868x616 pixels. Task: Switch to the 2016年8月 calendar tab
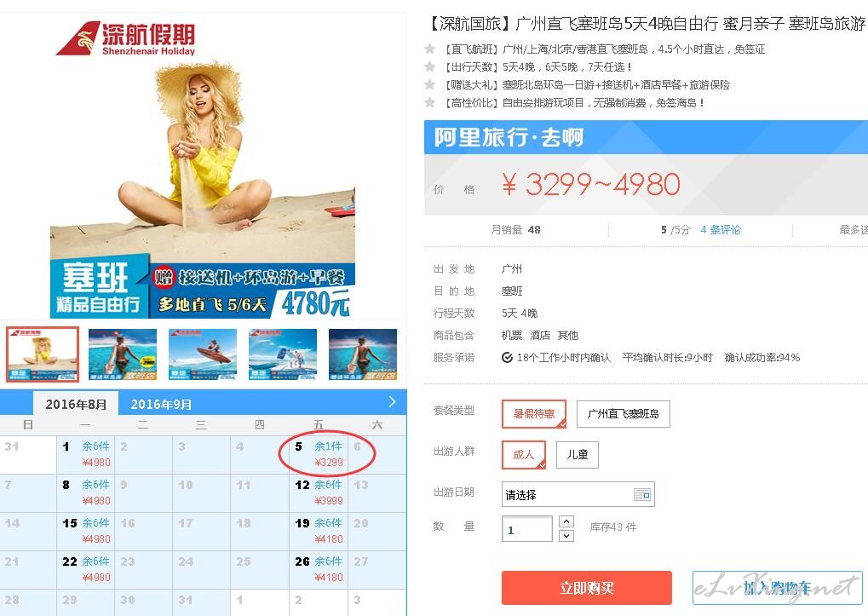[76, 404]
